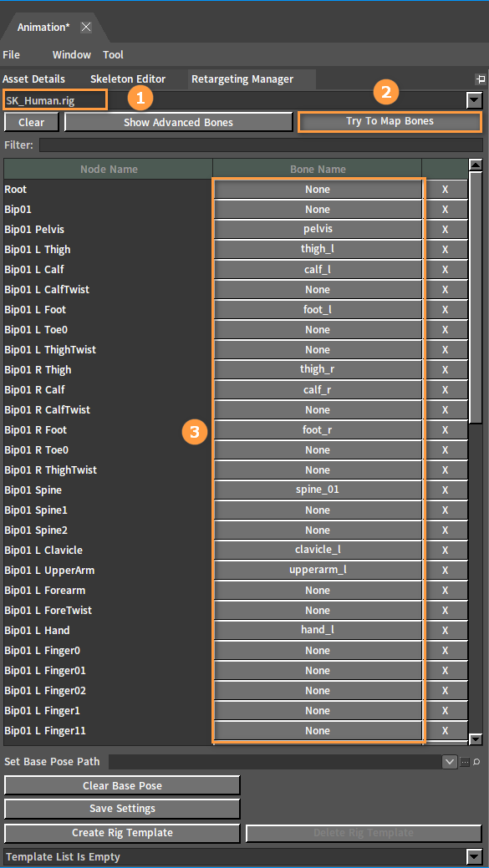Expand the Template List Is Empty dropdown
489x868 pixels.
tap(475, 857)
